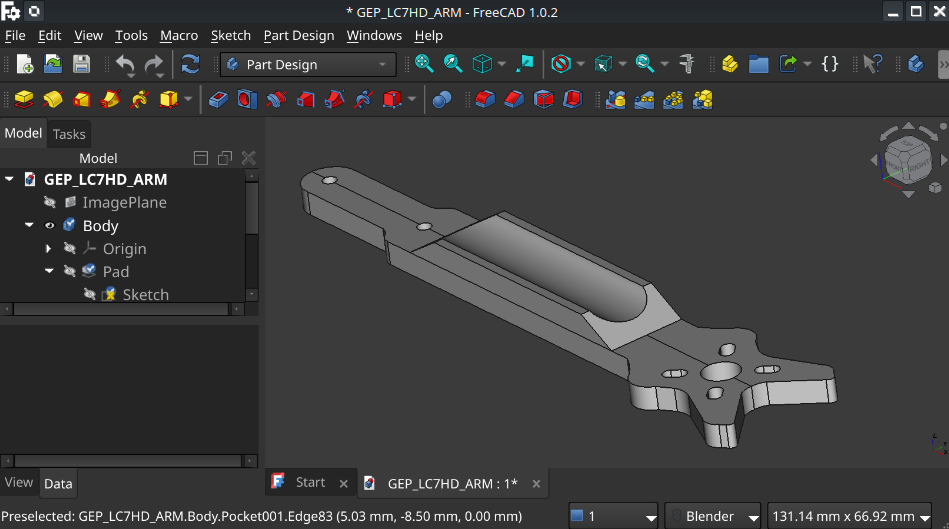Toggle visibility of the Body item

click(x=49, y=226)
